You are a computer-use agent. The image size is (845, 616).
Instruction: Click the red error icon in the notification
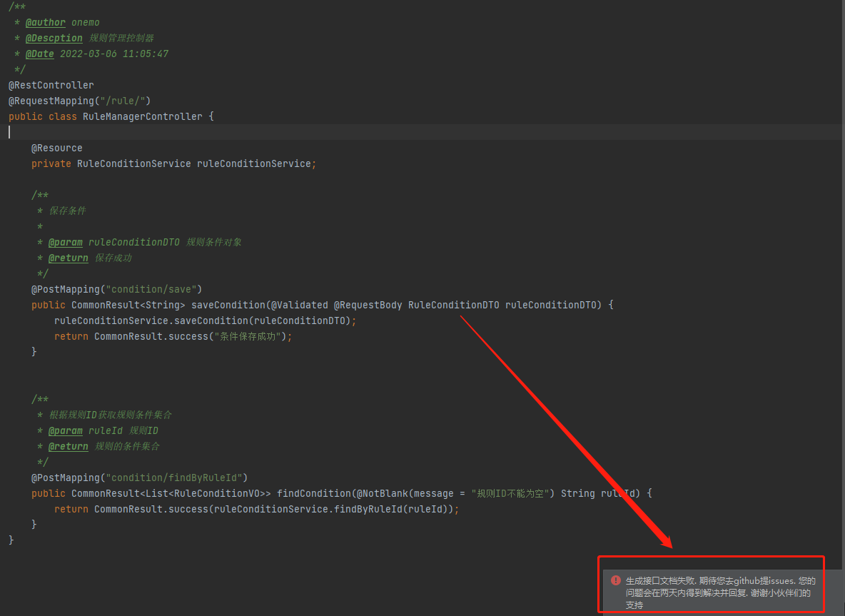[615, 580]
